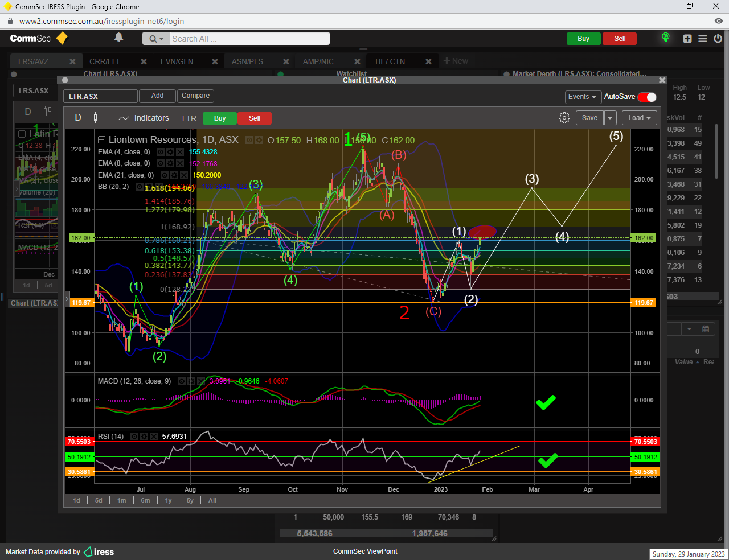Select the 6m time range
The width and height of the screenshot is (729, 560).
(x=145, y=500)
